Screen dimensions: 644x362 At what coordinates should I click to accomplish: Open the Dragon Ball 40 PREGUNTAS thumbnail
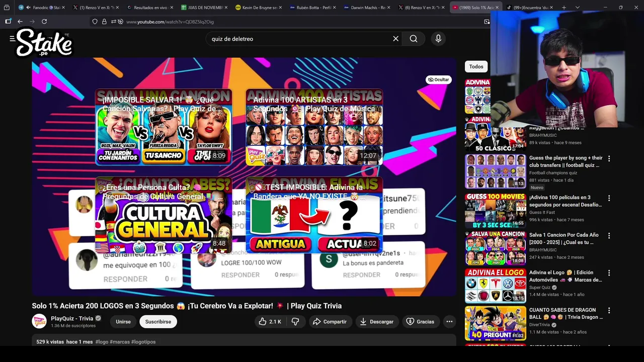[x=496, y=323]
